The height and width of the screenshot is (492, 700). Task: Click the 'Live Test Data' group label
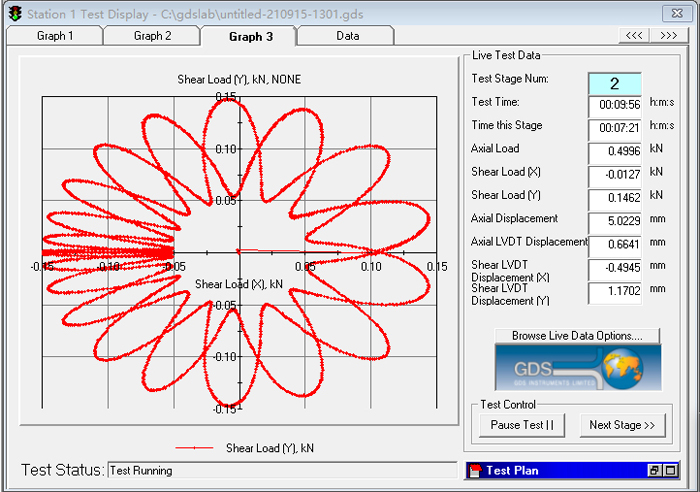(506, 55)
